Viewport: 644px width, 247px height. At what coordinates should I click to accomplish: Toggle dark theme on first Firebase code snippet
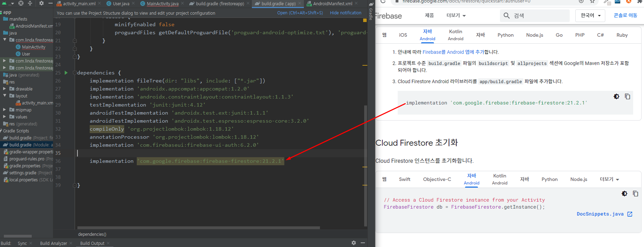pos(616,96)
